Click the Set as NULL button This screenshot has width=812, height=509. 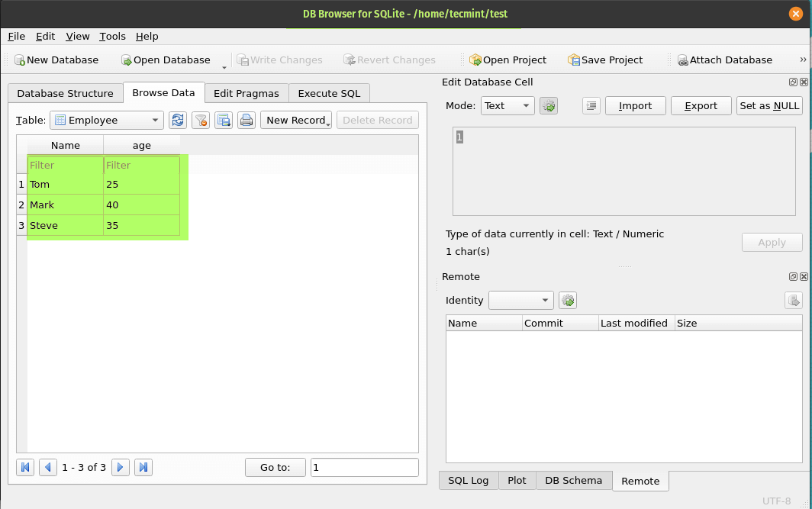(x=769, y=106)
